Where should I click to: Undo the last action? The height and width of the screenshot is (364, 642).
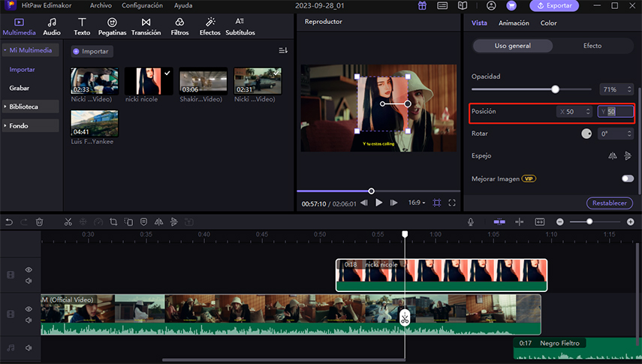[9, 222]
